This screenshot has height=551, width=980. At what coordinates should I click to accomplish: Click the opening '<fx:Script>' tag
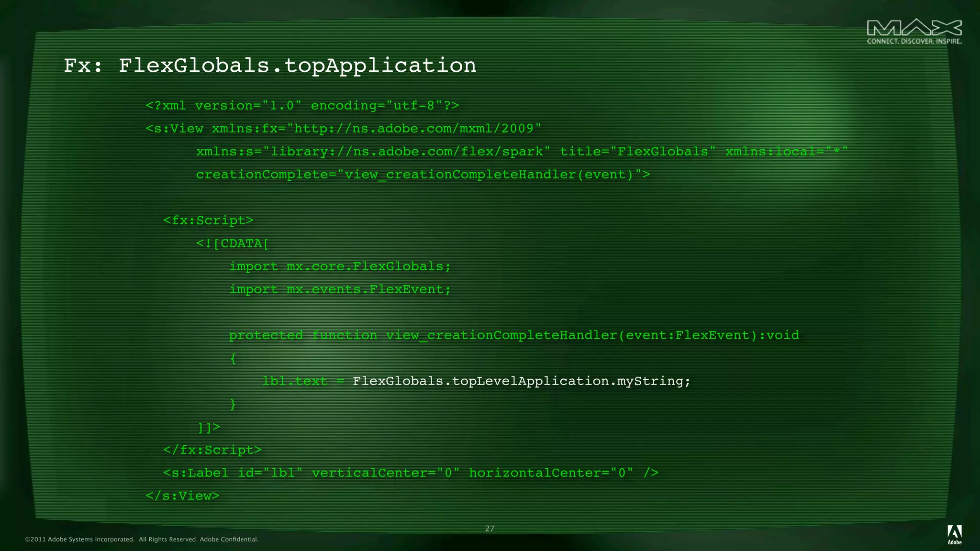pyautogui.click(x=208, y=220)
